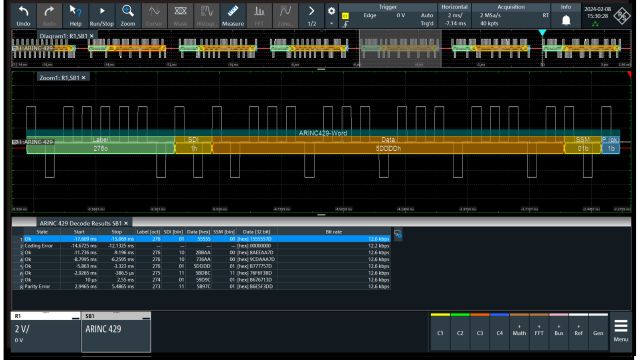Viewport: 640px width, 360px height.
Task: Close the Zoom1: R1,SB1 tab
Action: click(x=84, y=78)
